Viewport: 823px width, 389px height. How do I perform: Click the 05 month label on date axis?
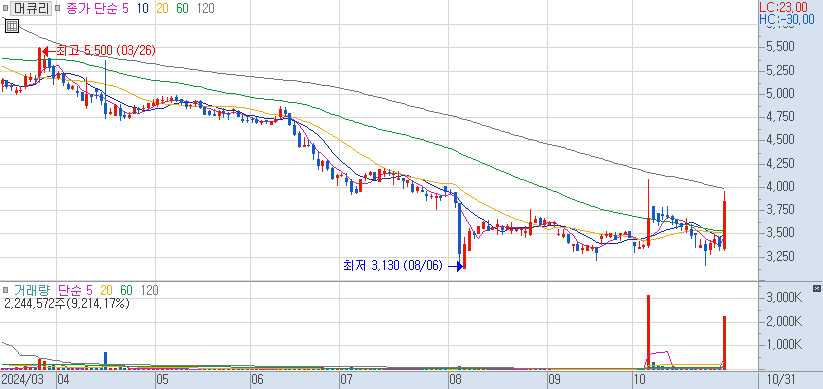(162, 379)
